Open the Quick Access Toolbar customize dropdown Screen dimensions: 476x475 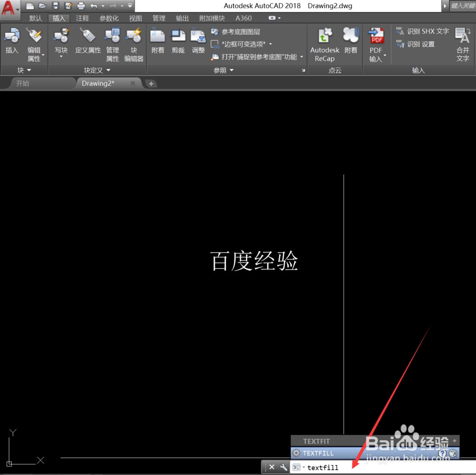tap(130, 6)
